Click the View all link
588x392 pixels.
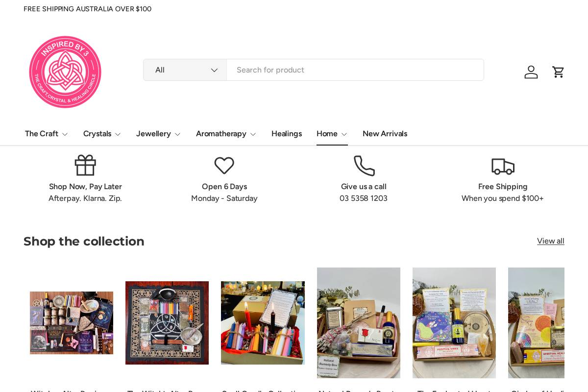click(551, 241)
